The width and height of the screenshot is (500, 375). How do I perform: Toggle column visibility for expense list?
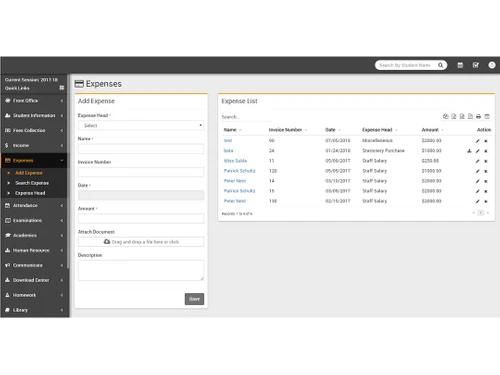(x=487, y=116)
